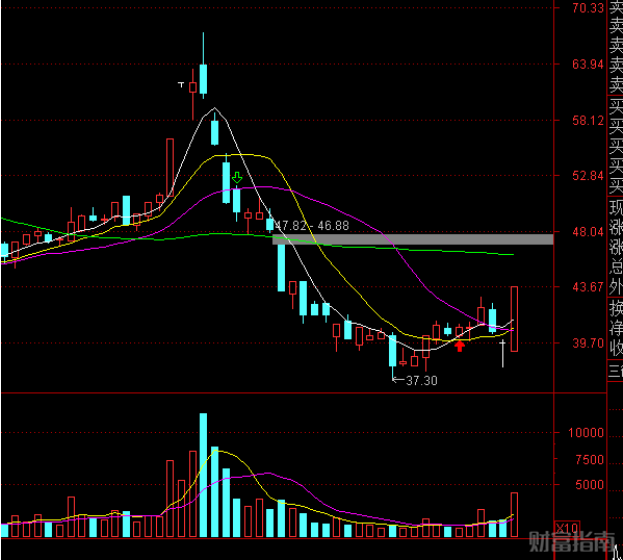Click the 换 row in the quote panel
The width and height of the screenshot is (623, 560).
(615, 309)
